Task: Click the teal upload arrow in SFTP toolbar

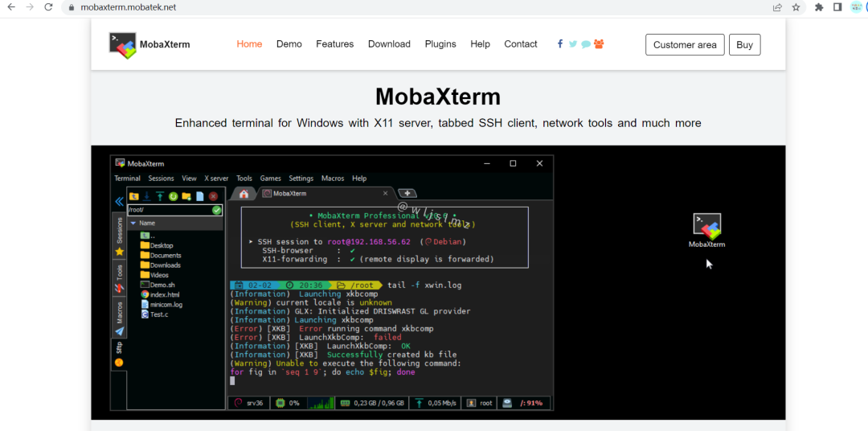Action: [x=160, y=196]
